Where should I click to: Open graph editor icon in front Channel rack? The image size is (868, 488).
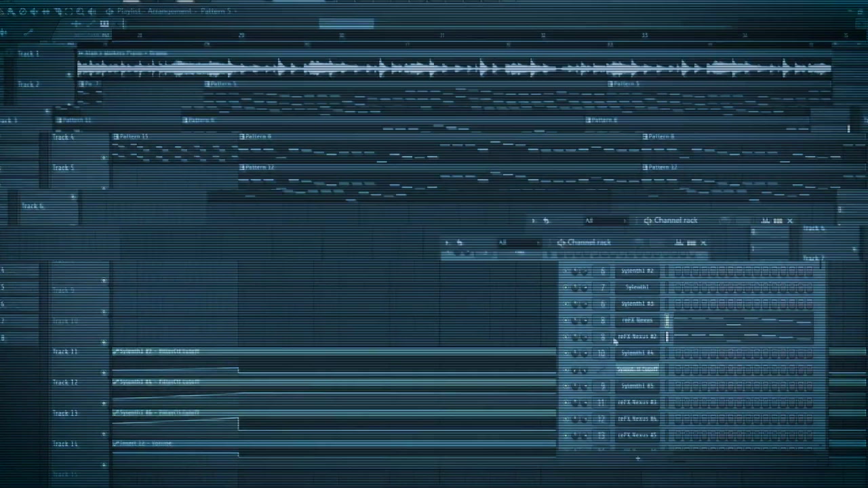(679, 243)
